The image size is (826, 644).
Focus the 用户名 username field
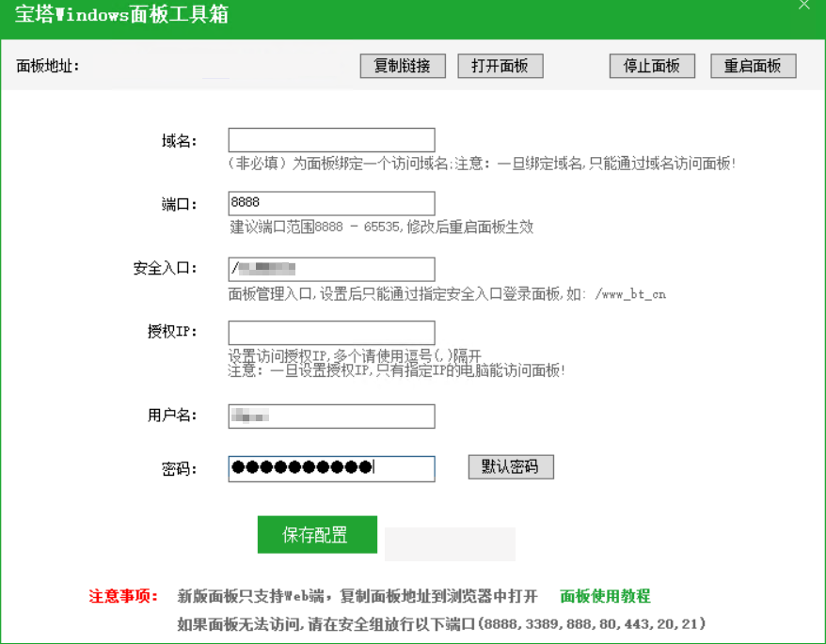pyautogui.click(x=330, y=416)
